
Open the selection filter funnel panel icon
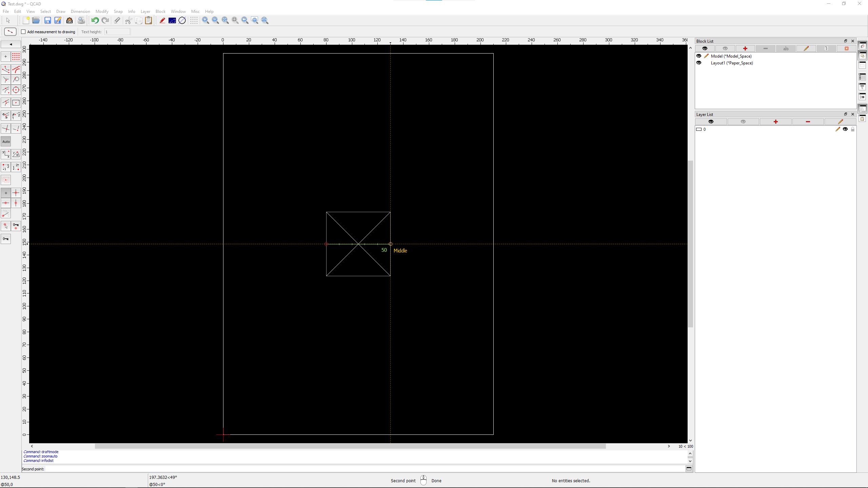pos(862,87)
